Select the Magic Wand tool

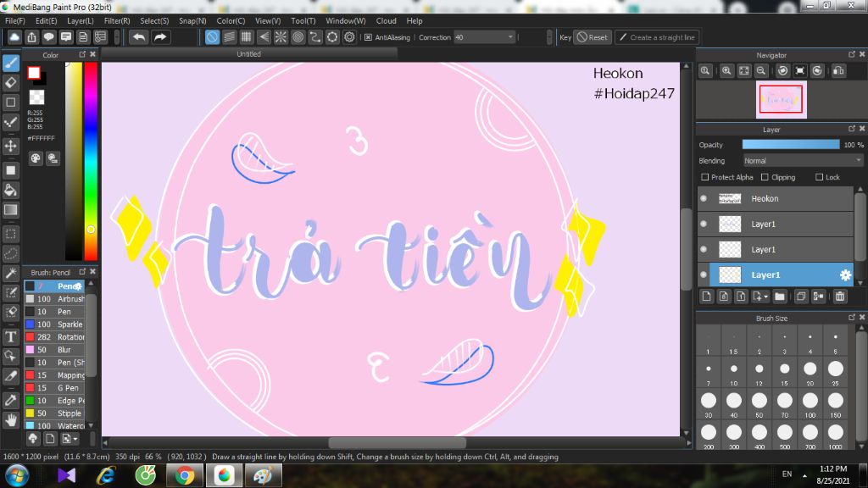coord(10,274)
